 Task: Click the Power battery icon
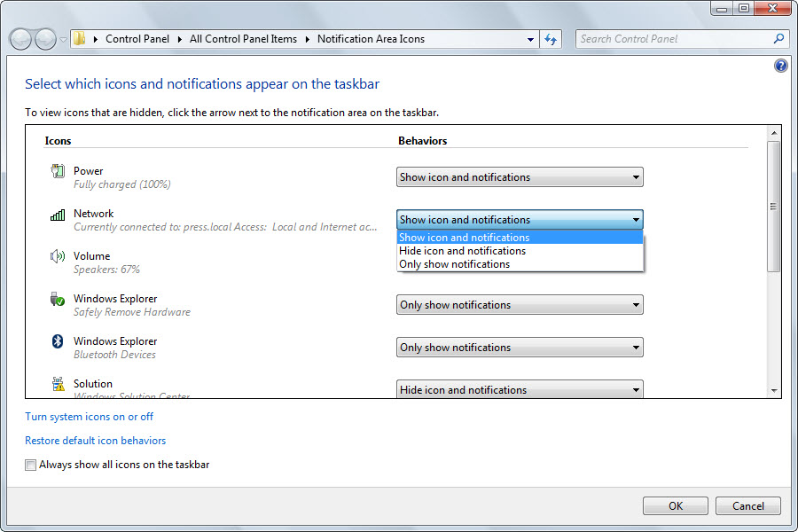[x=58, y=171]
